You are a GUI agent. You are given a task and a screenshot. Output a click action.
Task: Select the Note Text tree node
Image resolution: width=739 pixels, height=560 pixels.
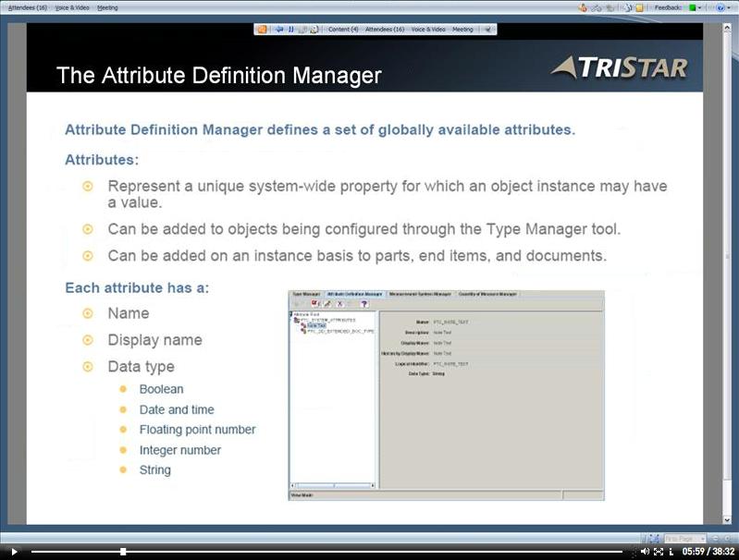pos(315,325)
